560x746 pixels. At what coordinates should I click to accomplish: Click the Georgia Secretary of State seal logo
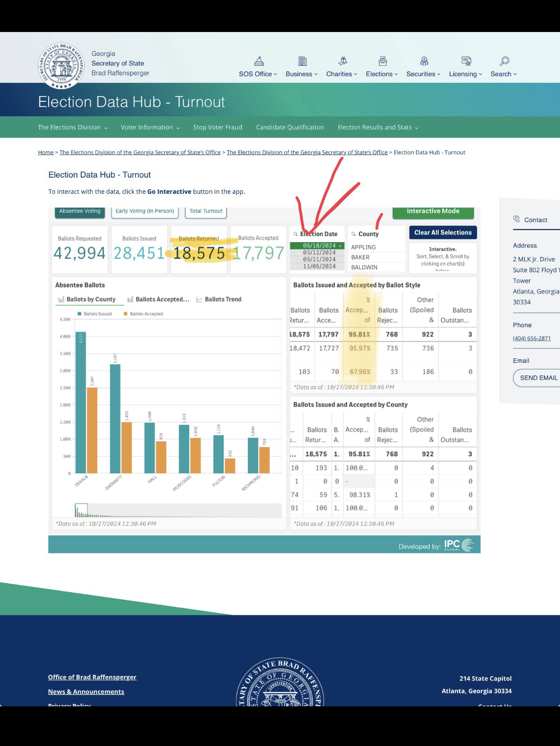(61, 66)
